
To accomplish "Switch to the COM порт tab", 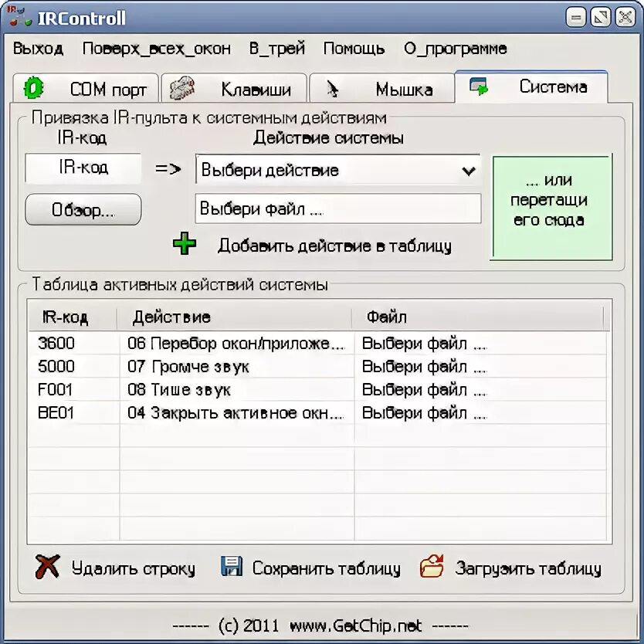I will point(86,88).
